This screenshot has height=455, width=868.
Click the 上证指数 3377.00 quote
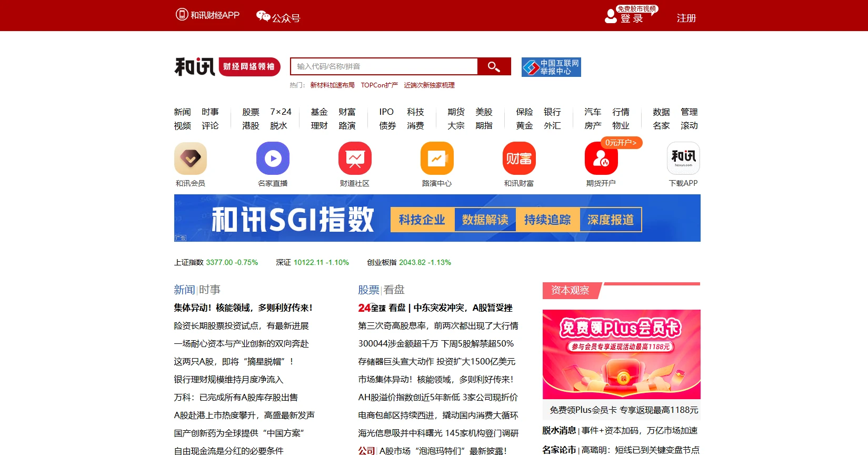pos(216,262)
